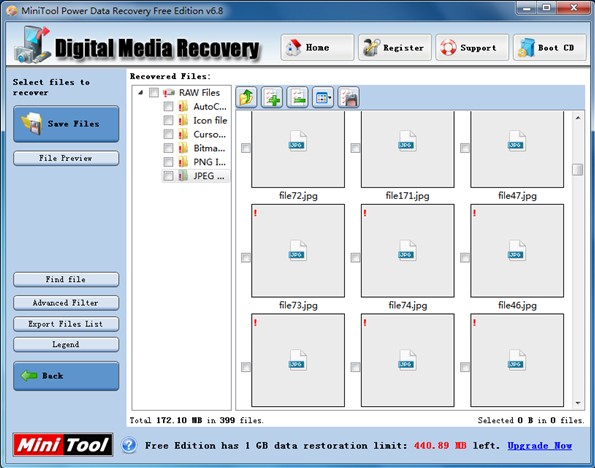Check the RAW Files root checkbox

click(x=154, y=93)
